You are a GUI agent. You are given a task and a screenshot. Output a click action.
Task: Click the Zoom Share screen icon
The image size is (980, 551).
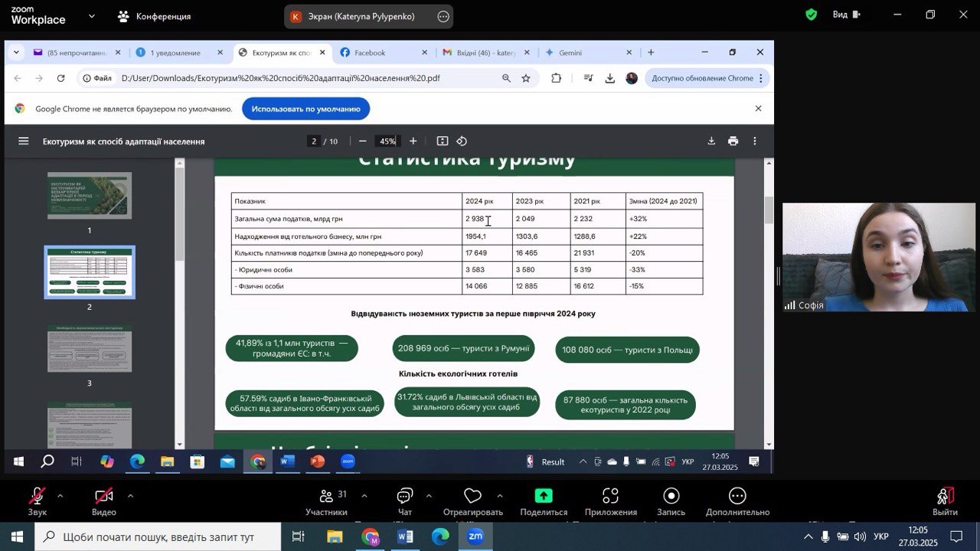pyautogui.click(x=544, y=496)
